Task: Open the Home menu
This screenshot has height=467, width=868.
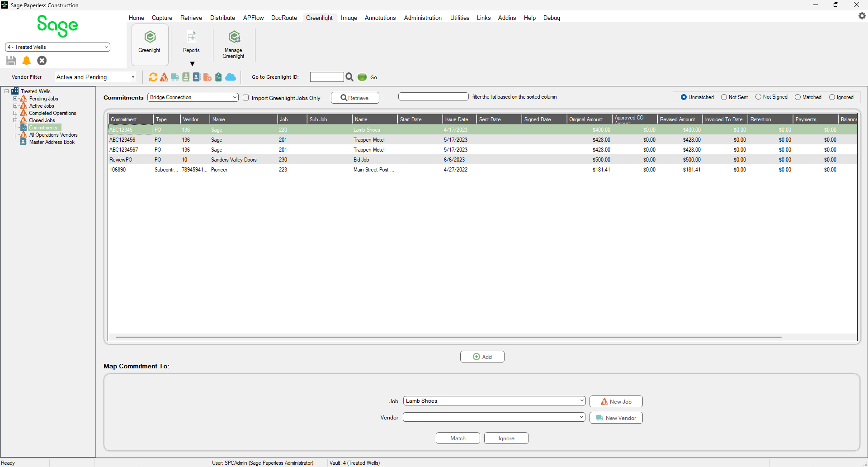Action: [137, 18]
